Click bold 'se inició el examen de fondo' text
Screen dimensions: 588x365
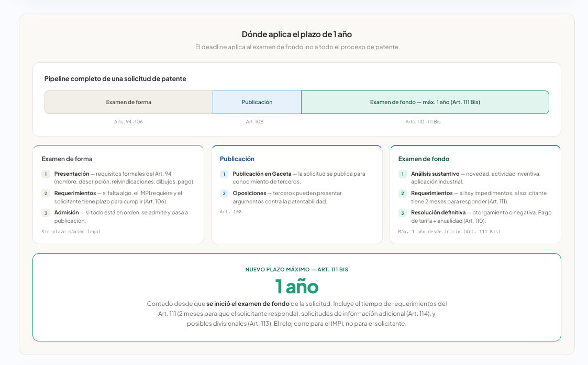tap(248, 304)
